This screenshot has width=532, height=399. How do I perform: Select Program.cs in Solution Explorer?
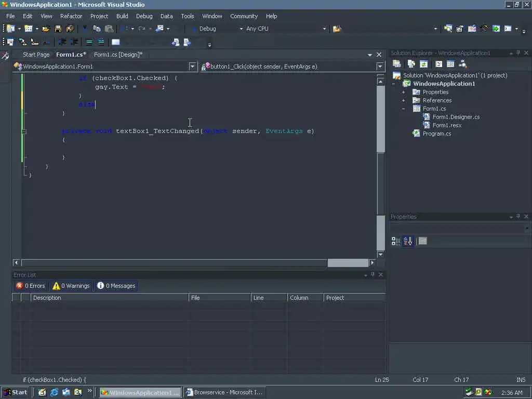pyautogui.click(x=436, y=134)
